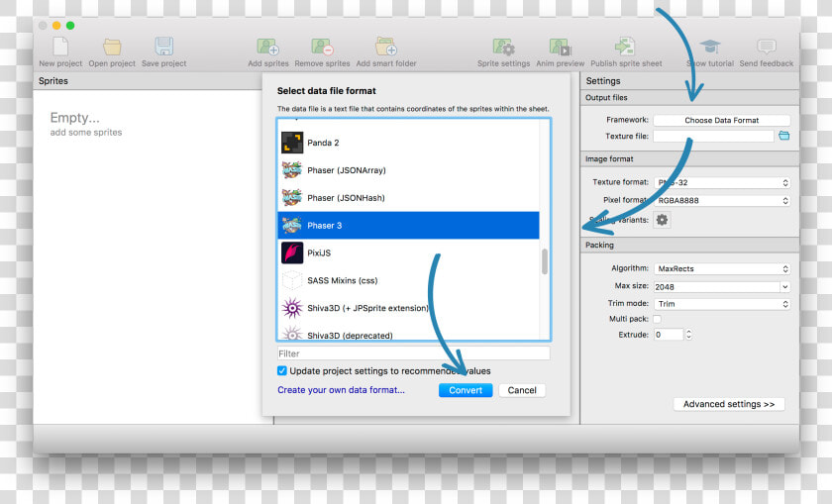
Task: Click into the Filter search field
Action: [x=413, y=353]
